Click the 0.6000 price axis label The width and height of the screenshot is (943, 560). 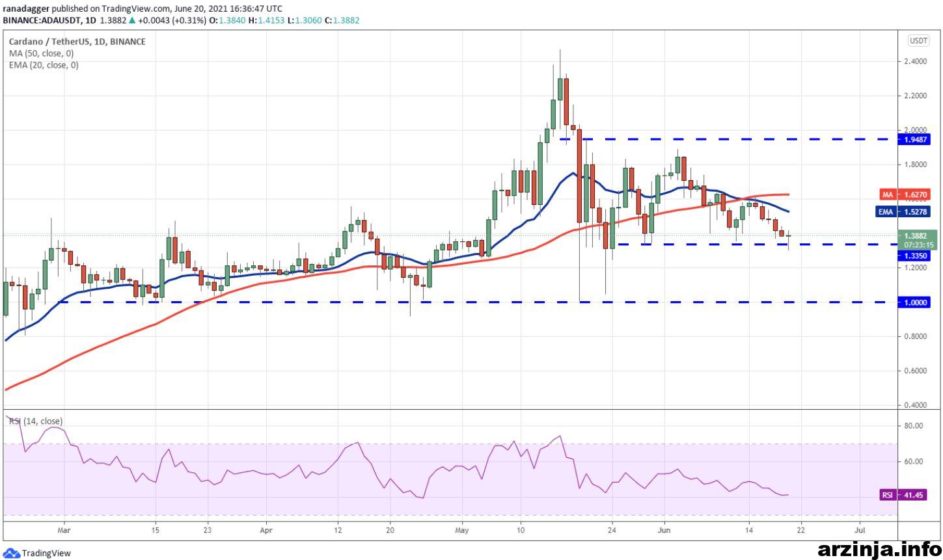click(915, 371)
